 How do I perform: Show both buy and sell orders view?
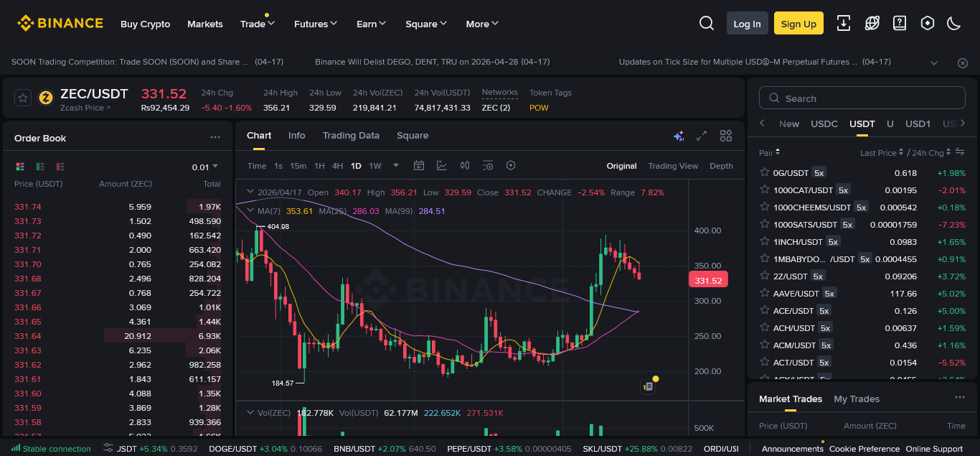click(x=20, y=167)
